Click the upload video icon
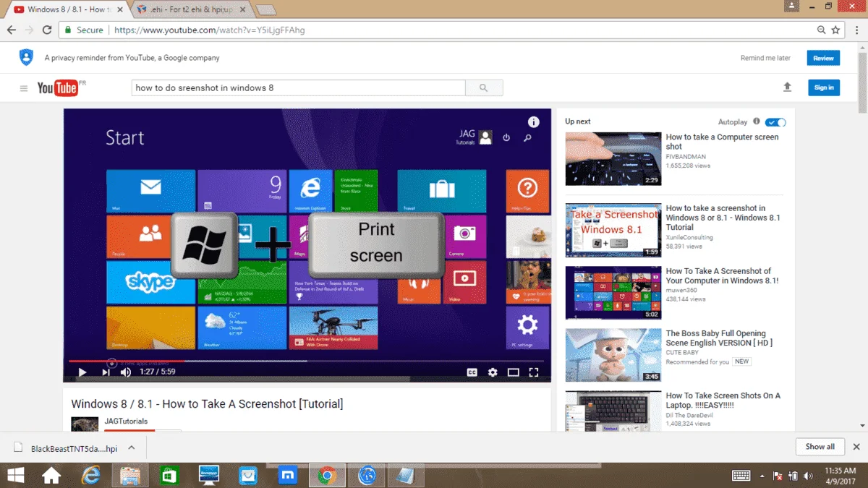The width and height of the screenshot is (868, 488). 788,87
